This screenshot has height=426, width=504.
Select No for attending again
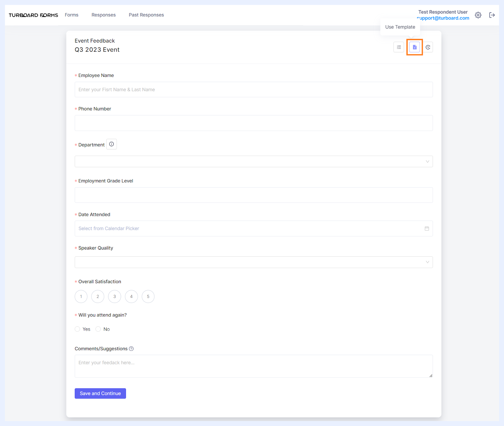pyautogui.click(x=98, y=329)
